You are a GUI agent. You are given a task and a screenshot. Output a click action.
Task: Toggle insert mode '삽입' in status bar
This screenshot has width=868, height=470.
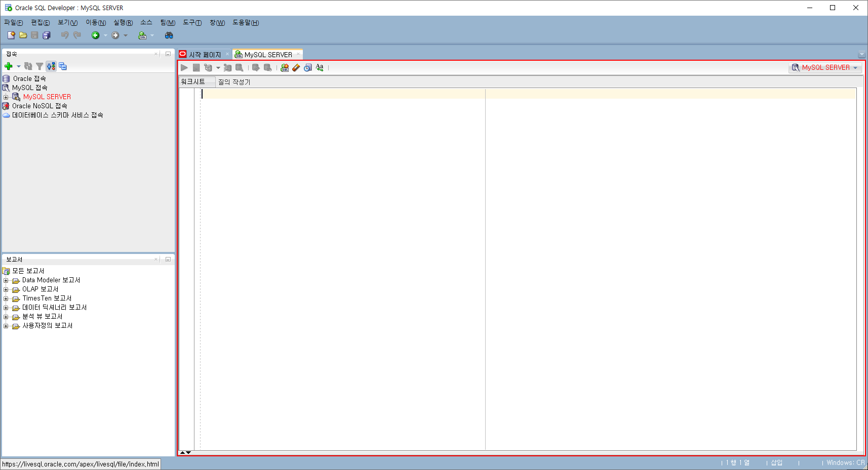click(777, 463)
